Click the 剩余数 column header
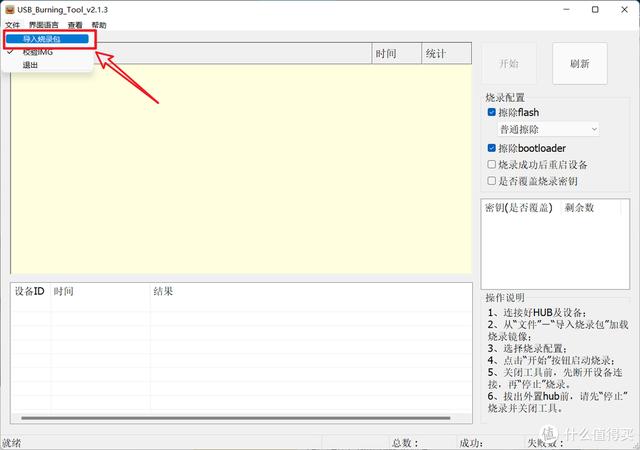The height and width of the screenshot is (450, 640). [x=591, y=207]
